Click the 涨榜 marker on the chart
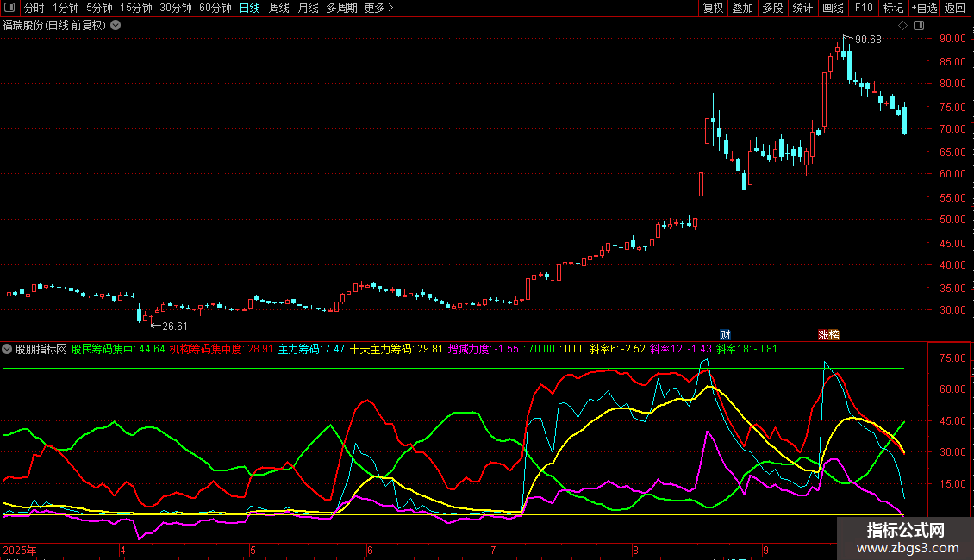The image size is (974, 560). 828,334
